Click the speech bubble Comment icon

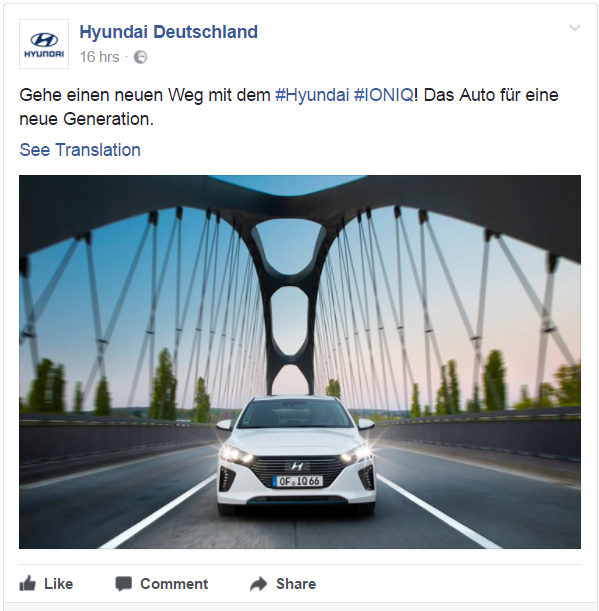click(x=124, y=584)
